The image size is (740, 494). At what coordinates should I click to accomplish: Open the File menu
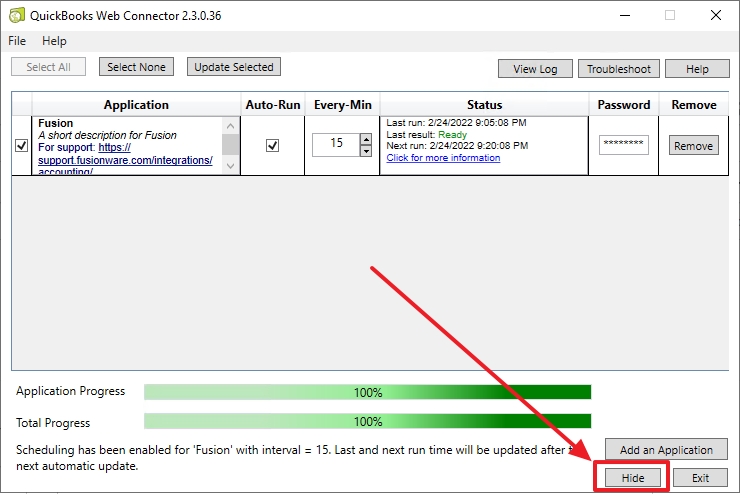pos(17,41)
